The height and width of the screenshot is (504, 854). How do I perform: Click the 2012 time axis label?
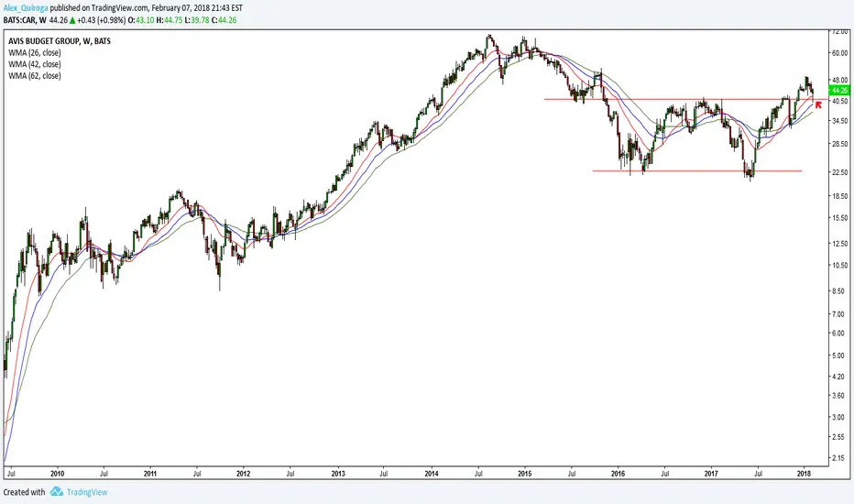(x=244, y=474)
